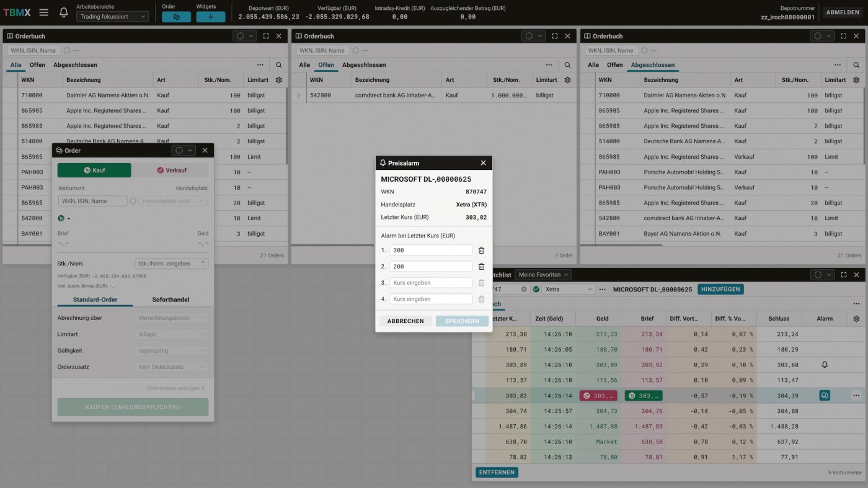Switch to Offen tab in first Orderbuch
The image size is (868, 488).
37,65
